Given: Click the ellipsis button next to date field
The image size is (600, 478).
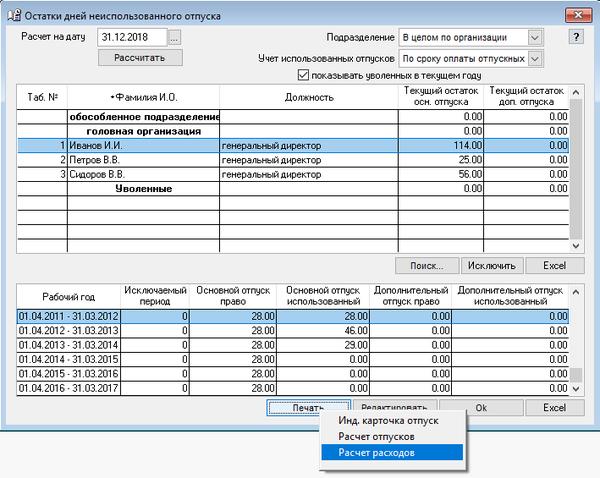Looking at the screenshot, I should 175,37.
